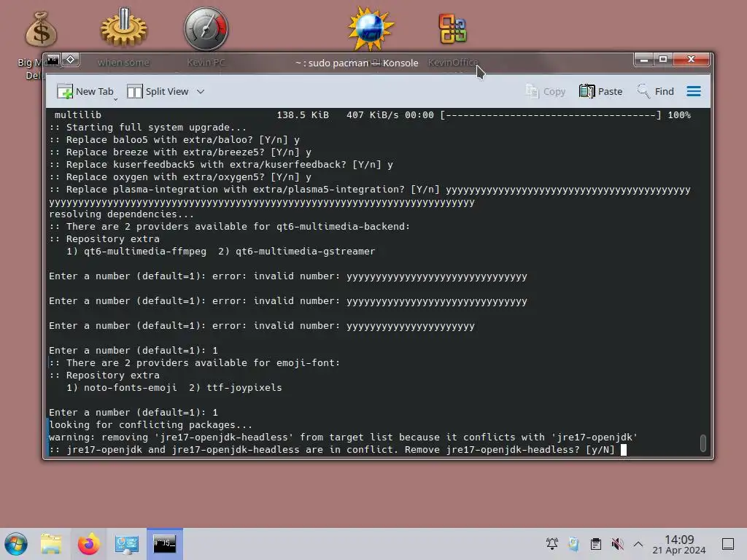The image size is (747, 560).
Task: Open the Konsole hamburger menu
Action: pos(694,91)
